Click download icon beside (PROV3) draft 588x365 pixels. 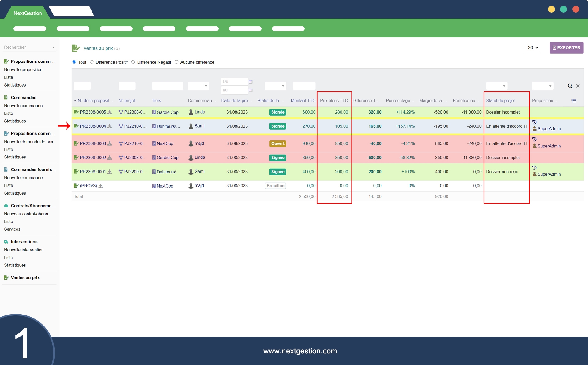(x=101, y=186)
